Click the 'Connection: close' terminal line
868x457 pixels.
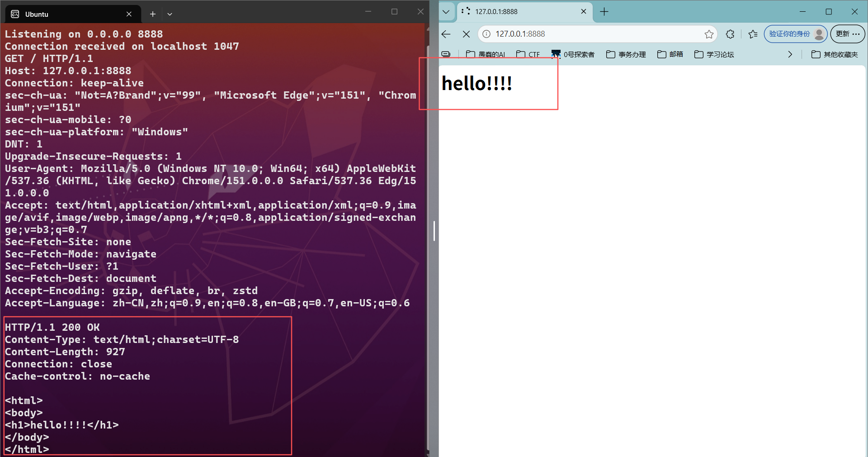(x=58, y=364)
